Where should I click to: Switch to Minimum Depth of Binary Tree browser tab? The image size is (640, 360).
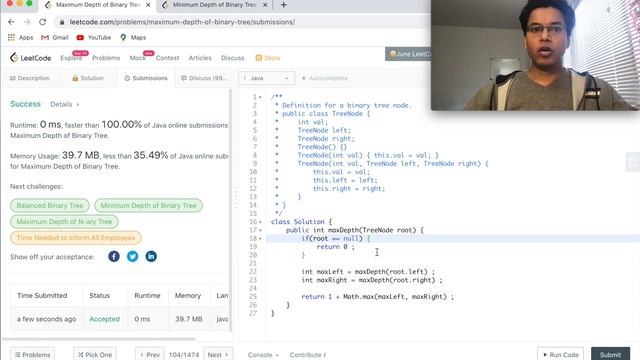pos(214,5)
